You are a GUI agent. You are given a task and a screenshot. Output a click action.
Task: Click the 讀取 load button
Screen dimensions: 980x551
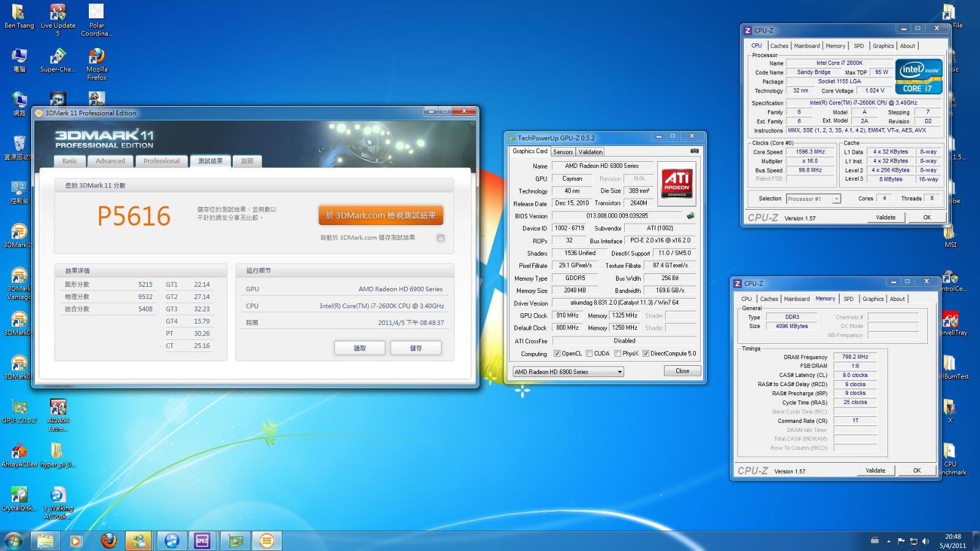pyautogui.click(x=360, y=348)
